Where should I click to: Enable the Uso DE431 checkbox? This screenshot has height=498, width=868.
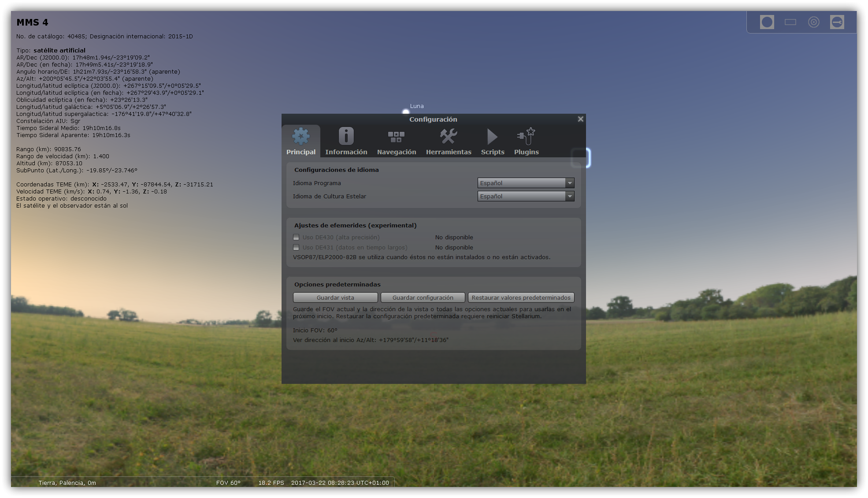296,247
